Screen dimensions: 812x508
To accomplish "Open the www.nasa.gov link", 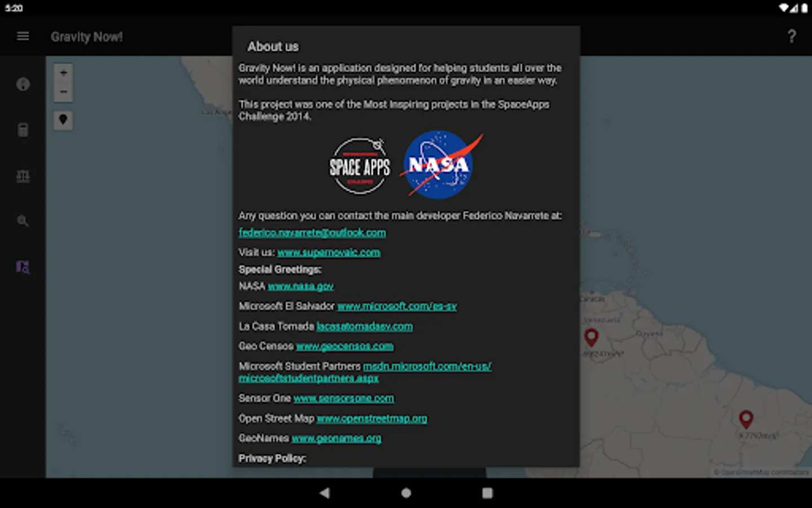I will coord(301,286).
